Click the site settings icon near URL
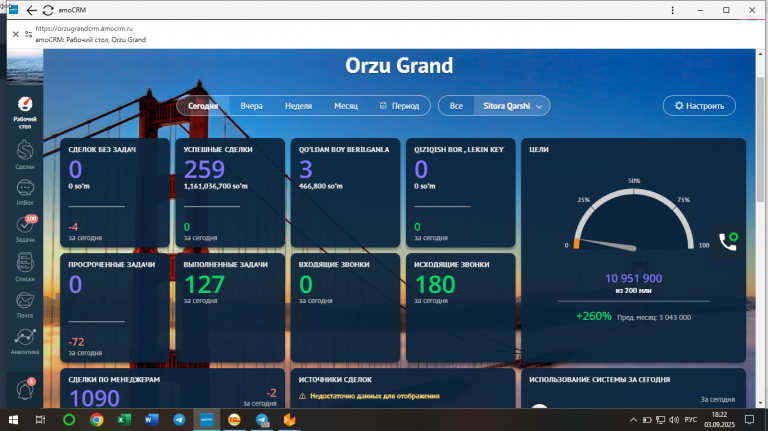 pyautogui.click(x=28, y=34)
